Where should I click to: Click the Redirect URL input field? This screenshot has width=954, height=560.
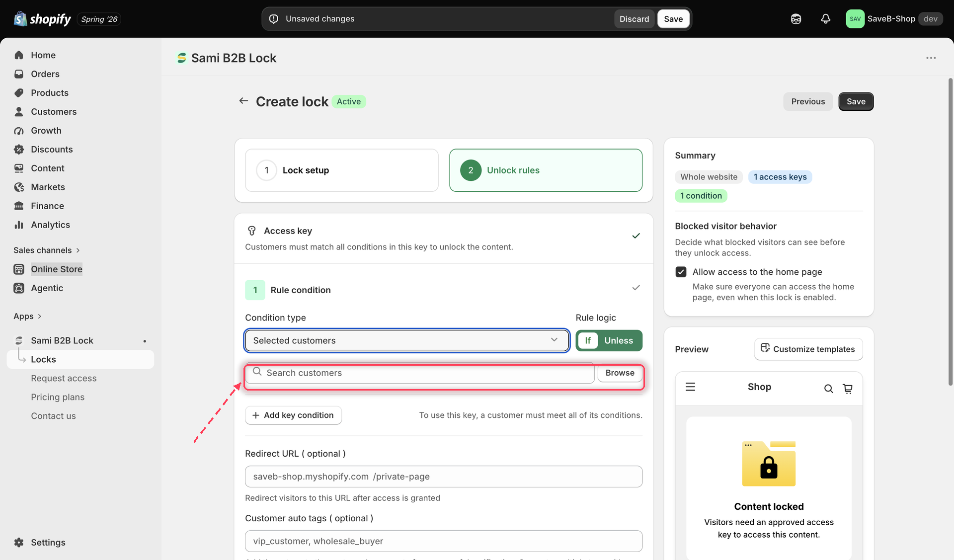click(444, 477)
